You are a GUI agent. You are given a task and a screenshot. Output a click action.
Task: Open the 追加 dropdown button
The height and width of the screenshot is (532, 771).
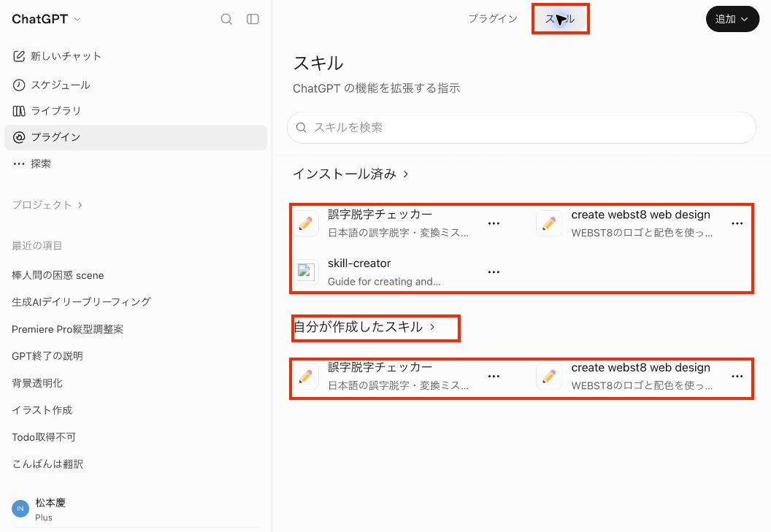click(732, 19)
